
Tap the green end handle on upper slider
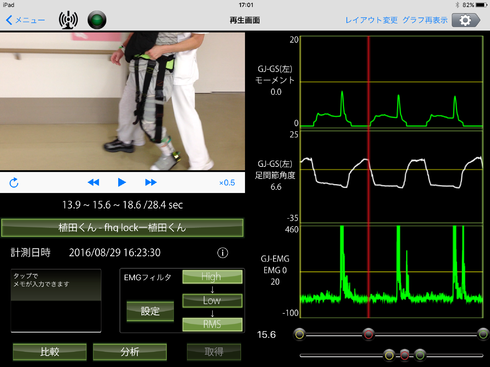click(x=483, y=334)
